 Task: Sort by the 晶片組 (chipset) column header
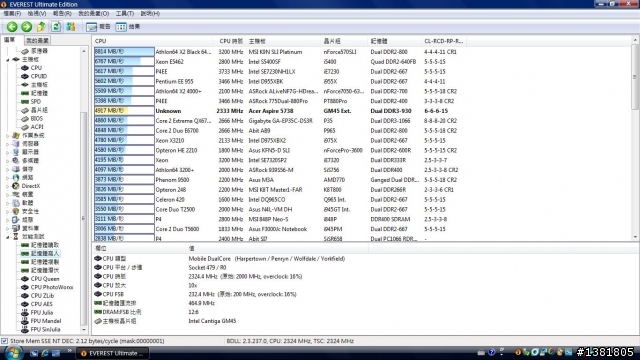[x=344, y=41]
